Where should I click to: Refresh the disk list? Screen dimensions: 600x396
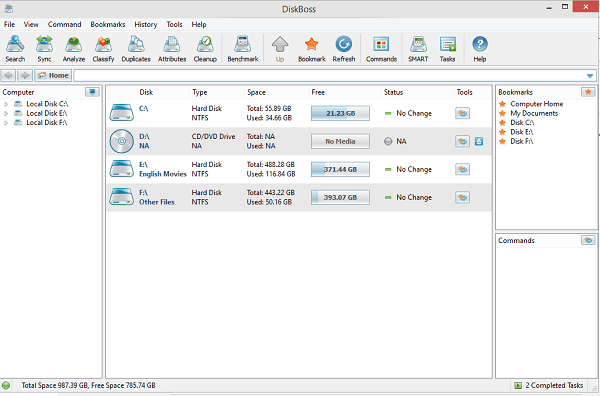tap(344, 49)
